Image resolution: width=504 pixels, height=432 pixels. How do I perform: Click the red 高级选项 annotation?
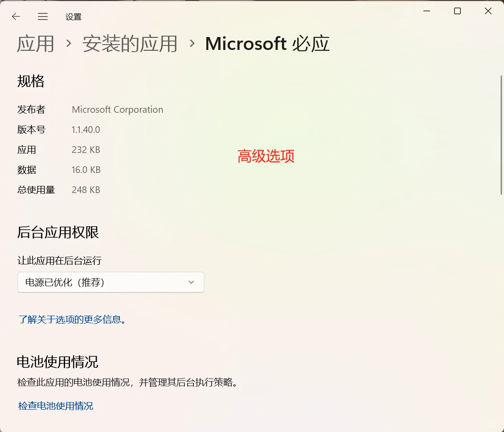point(266,156)
